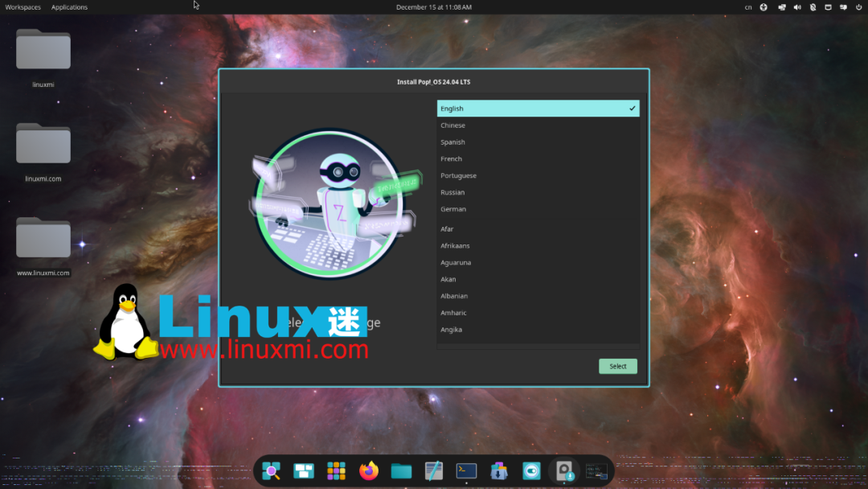Choose Spanish from the language list
868x489 pixels.
pos(538,142)
